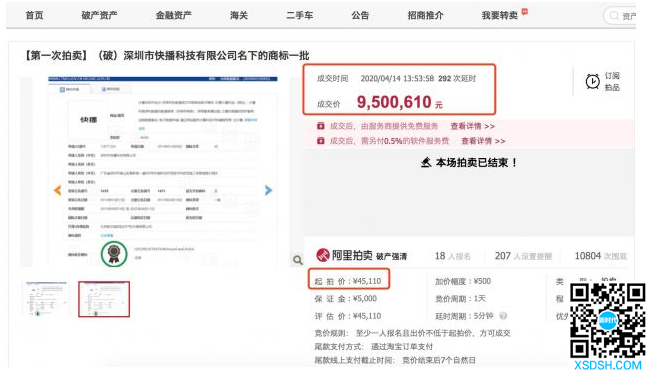Open 查看详情 for 0.5% software fee
653x376 pixels.
coord(483,141)
